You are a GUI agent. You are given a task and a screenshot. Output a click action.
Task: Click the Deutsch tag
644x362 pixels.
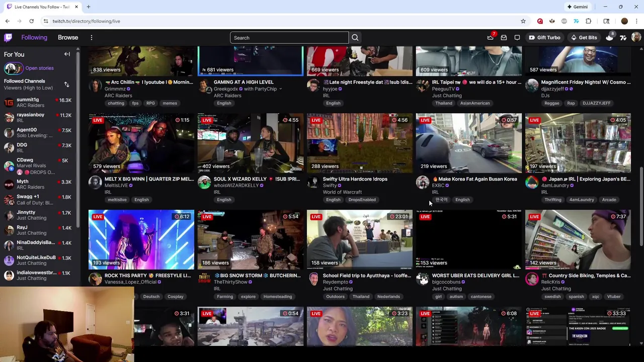click(x=151, y=297)
